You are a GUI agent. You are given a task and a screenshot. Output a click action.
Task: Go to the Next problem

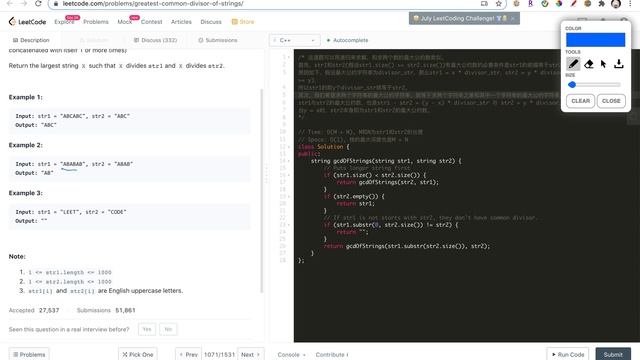[250, 354]
